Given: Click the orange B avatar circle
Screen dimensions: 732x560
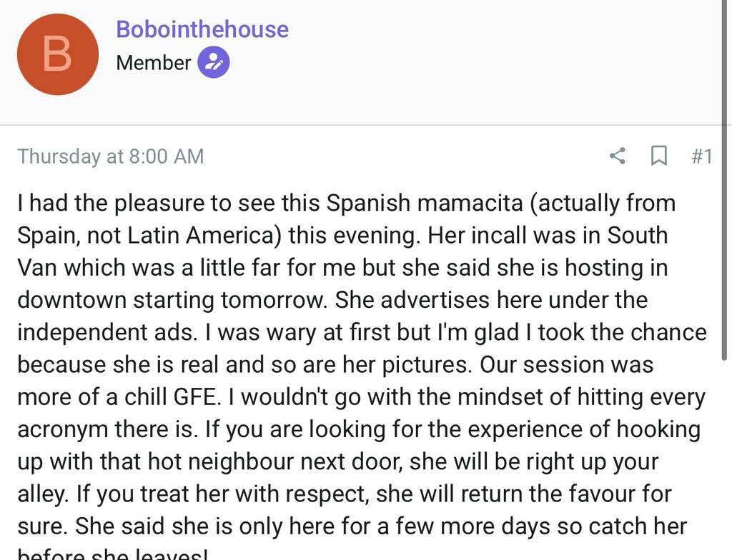Looking at the screenshot, I should tap(57, 54).
